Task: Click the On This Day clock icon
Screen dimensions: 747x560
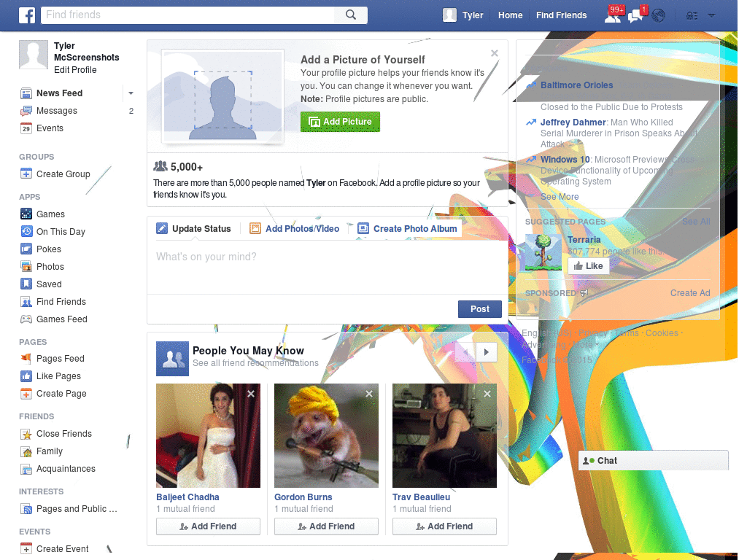Action: coord(26,231)
